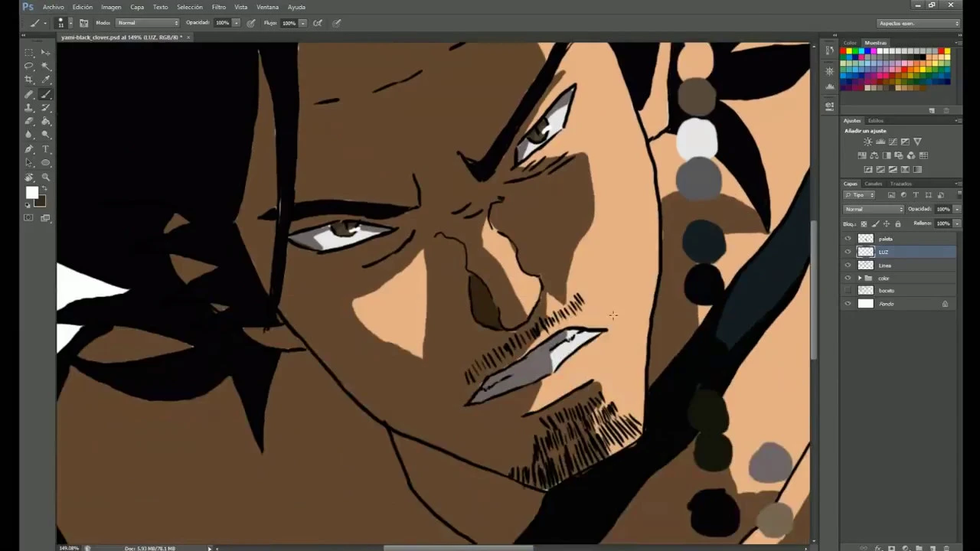Lock transparent pixels of layer

click(864, 224)
